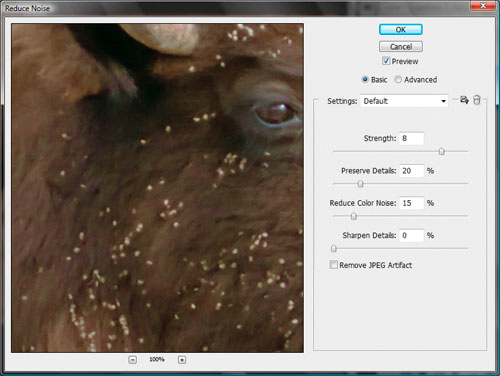Click the Sharpen Details slider handle
Image resolution: width=500 pixels, height=376 pixels.
334,249
